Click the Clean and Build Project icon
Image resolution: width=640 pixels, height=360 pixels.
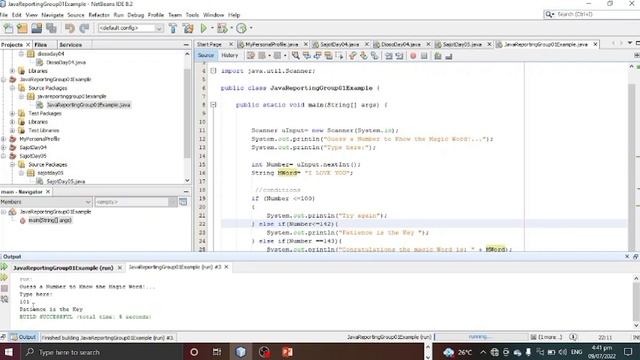(x=188, y=28)
